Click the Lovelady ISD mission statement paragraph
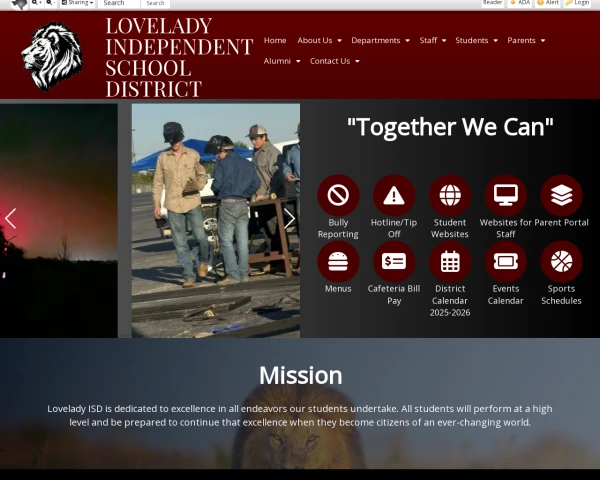Image resolution: width=600 pixels, height=480 pixels. coord(300,416)
